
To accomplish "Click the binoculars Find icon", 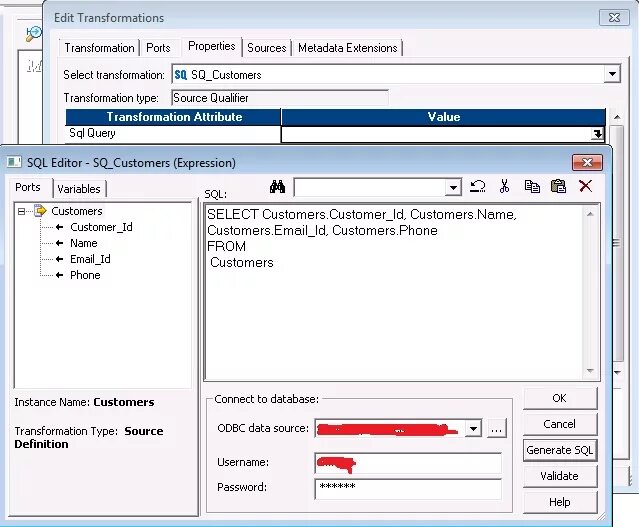I will point(278,187).
